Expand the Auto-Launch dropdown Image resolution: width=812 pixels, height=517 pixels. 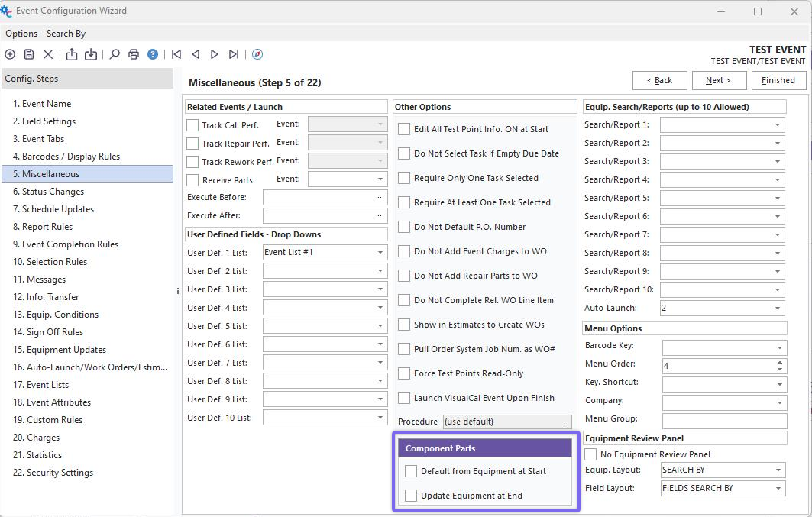pyautogui.click(x=778, y=309)
